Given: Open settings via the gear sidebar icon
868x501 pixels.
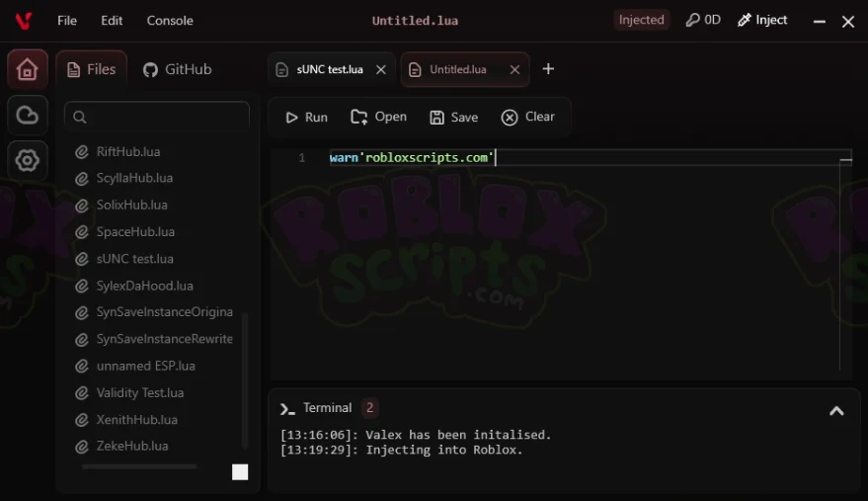Looking at the screenshot, I should point(27,161).
